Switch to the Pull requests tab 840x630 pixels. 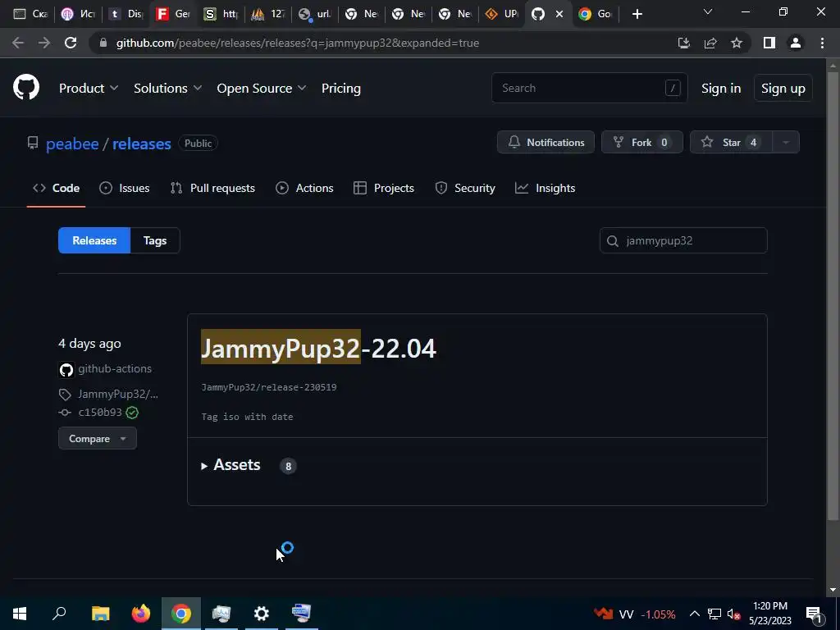[212, 188]
